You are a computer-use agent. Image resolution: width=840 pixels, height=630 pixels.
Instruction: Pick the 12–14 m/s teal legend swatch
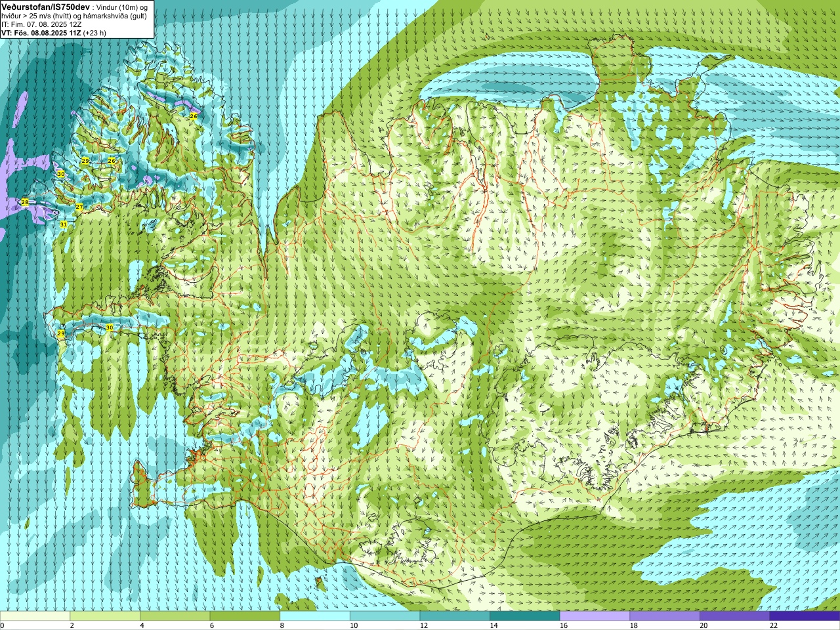(x=455, y=616)
